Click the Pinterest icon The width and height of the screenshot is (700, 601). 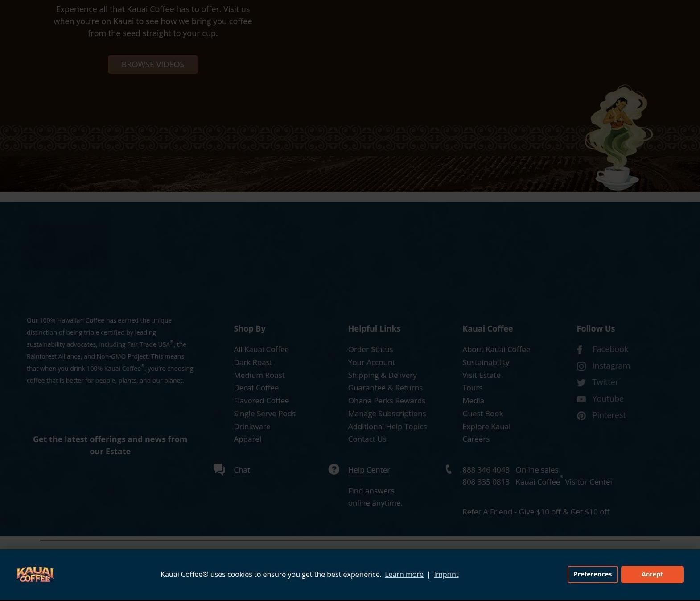click(x=581, y=416)
